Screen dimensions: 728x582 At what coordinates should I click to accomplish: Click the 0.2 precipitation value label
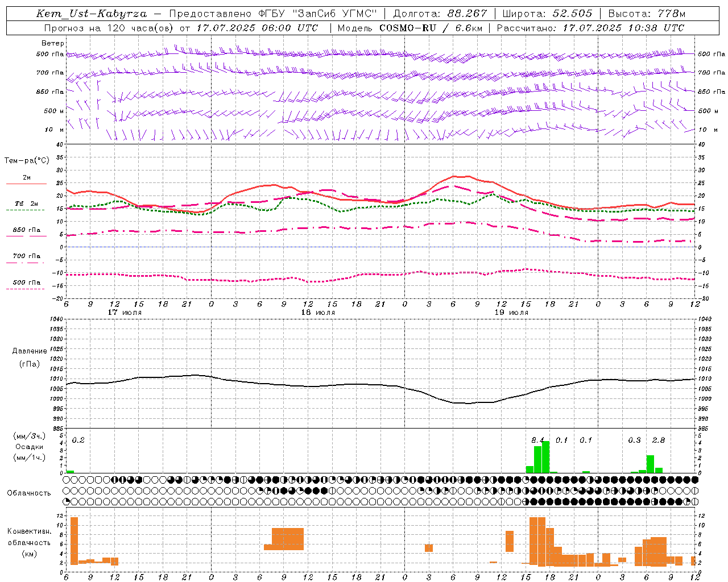click(78, 440)
